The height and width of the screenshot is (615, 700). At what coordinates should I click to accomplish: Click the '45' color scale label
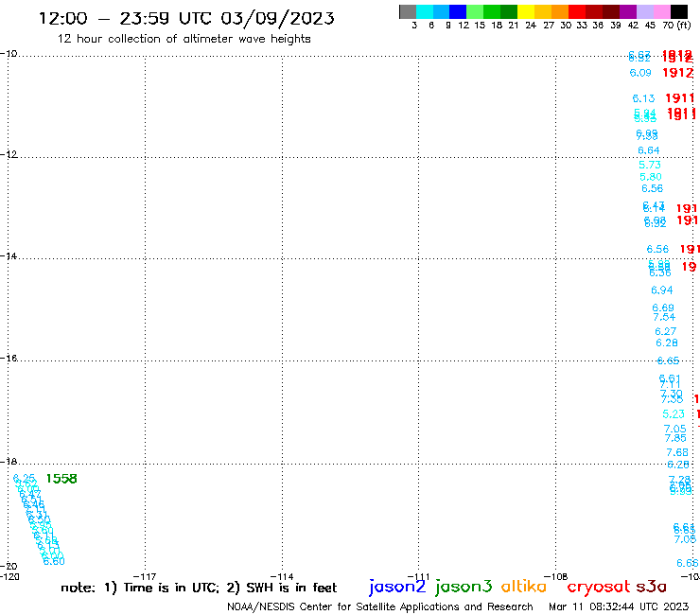[650, 26]
